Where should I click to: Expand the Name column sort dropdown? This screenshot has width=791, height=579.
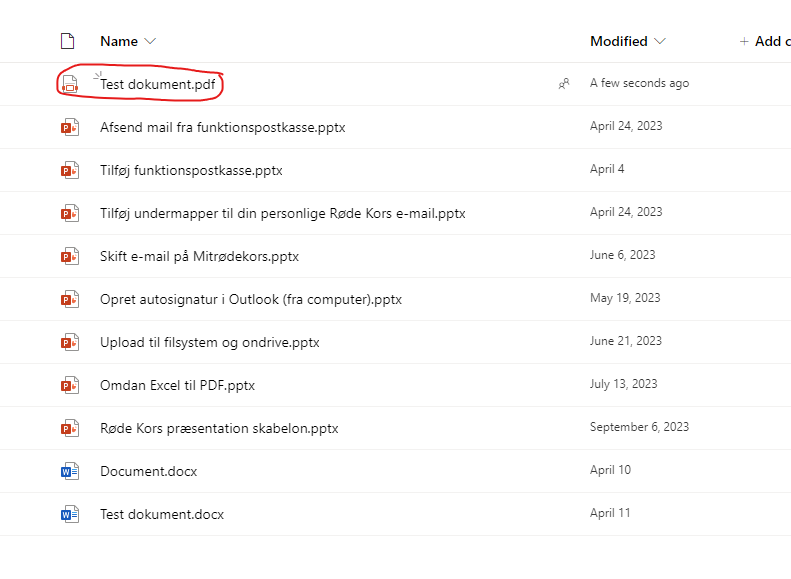(x=150, y=41)
